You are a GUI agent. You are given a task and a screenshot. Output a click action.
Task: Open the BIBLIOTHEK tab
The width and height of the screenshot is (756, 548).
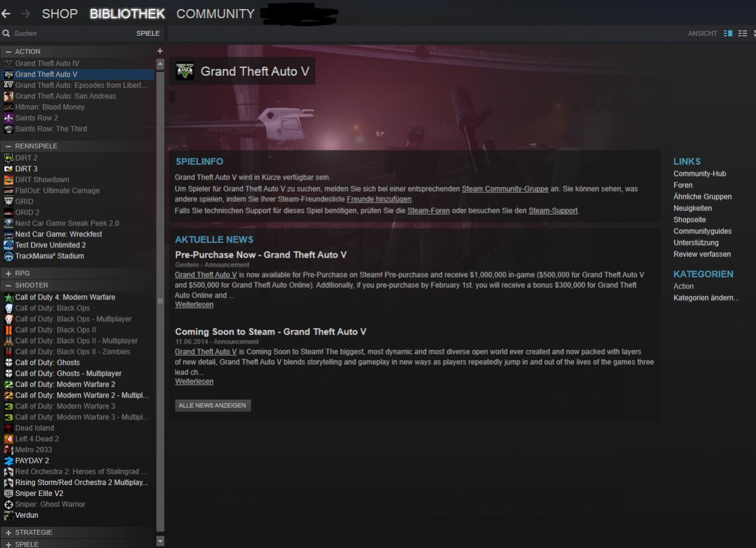127,14
